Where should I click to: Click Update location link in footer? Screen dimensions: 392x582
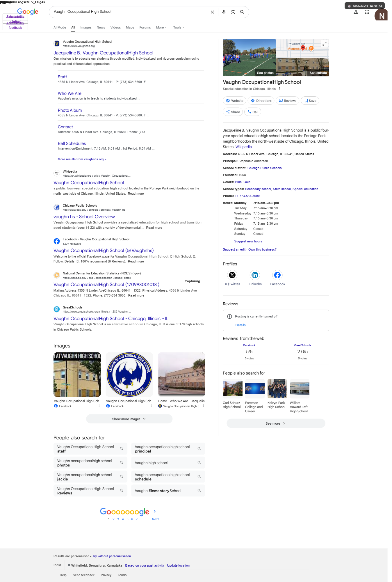[178, 566]
